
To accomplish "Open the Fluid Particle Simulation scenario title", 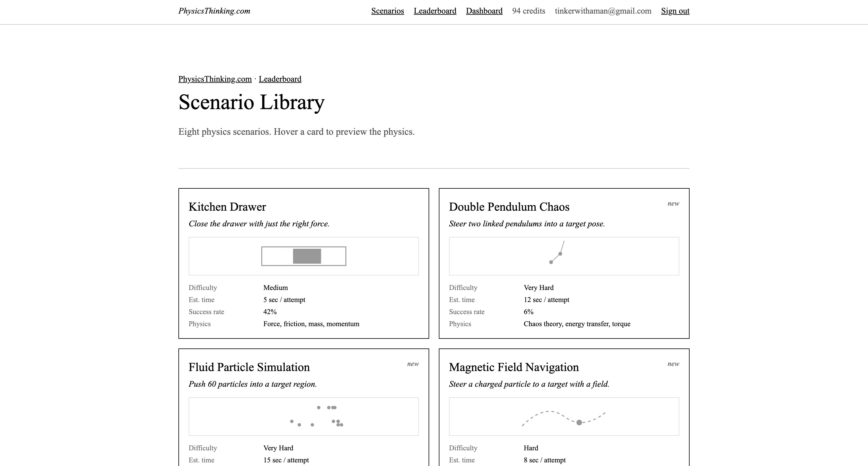I will click(x=249, y=367).
